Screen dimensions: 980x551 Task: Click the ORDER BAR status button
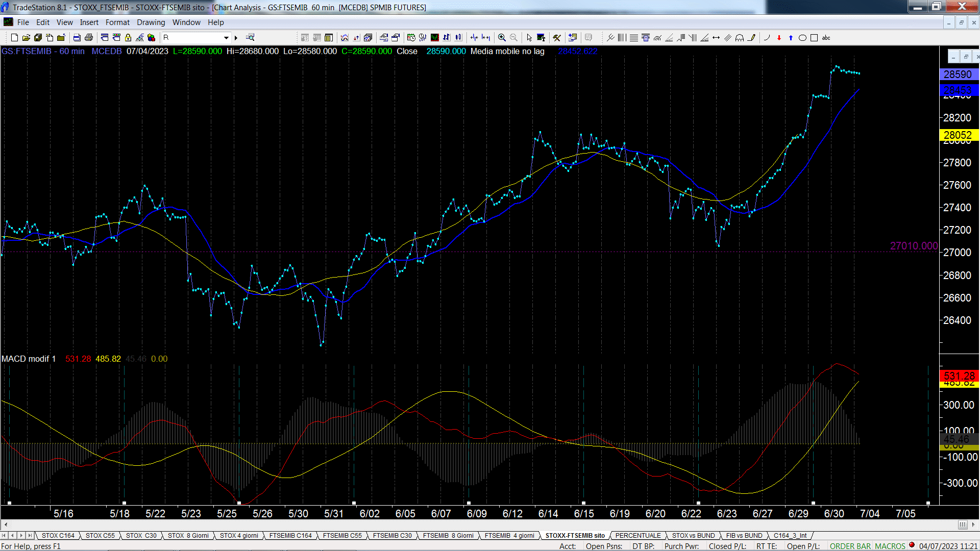point(850,546)
